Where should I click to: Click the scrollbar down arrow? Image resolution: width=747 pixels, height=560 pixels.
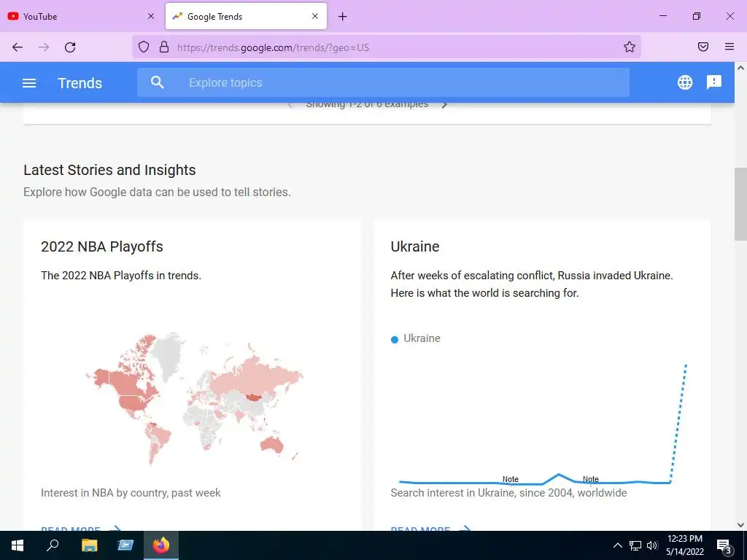coord(740,525)
